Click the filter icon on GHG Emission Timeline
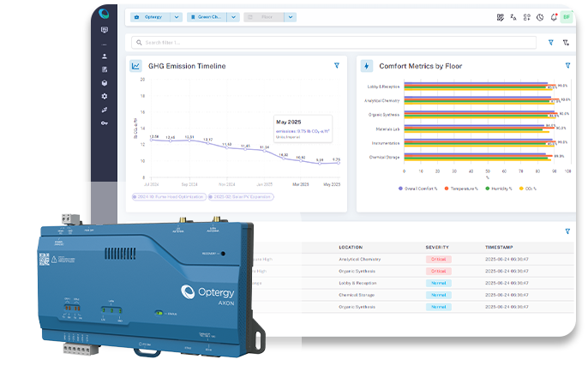 (x=337, y=66)
